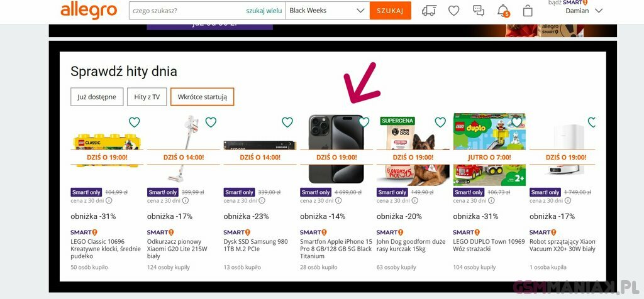Click '28 osób kupiło' under iPhone
644x299 pixels.
pos(319,267)
